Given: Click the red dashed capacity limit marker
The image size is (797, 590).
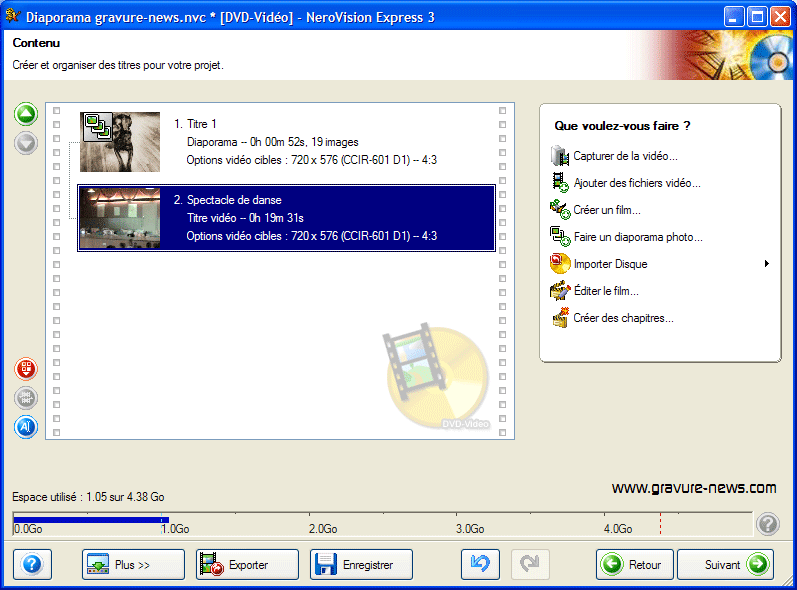Looking at the screenshot, I should pyautogui.click(x=660, y=523).
